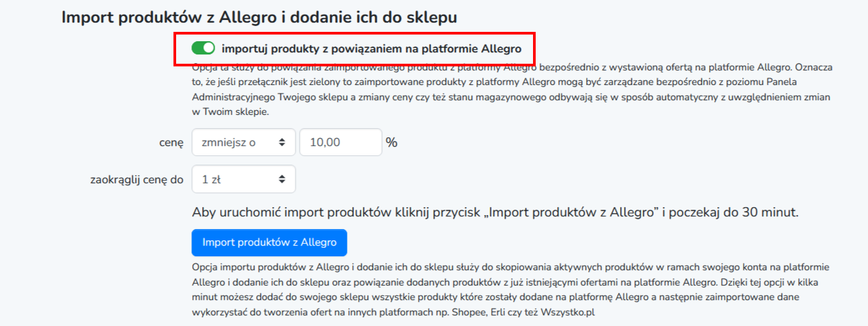Click the percent sign beside price field
Screen dimensions: 868x326
click(x=391, y=142)
